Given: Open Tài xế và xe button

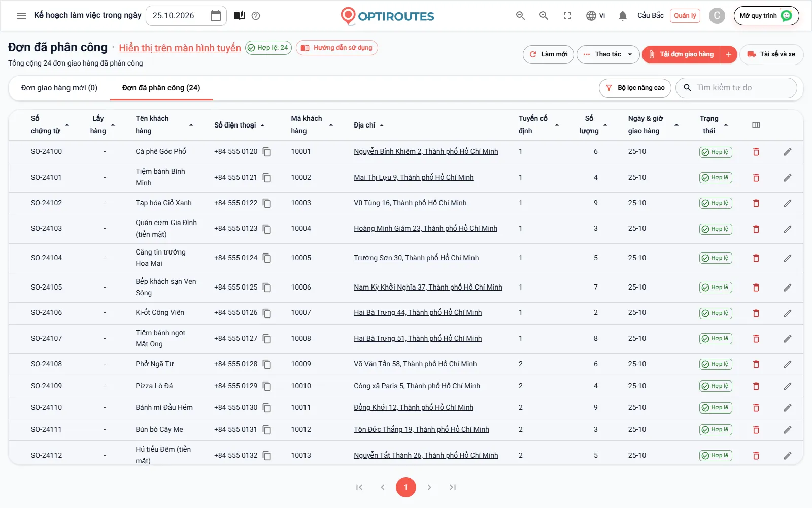Looking at the screenshot, I should pos(771,54).
